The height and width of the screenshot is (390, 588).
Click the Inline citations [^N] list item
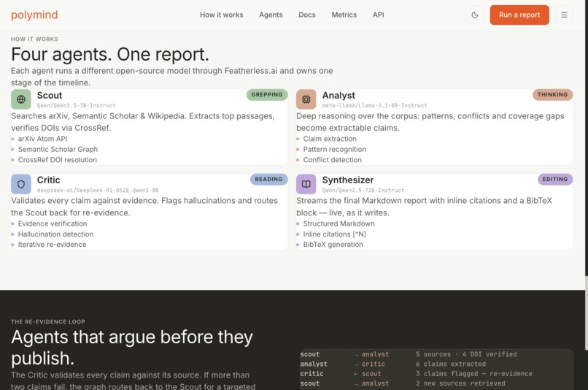334,234
